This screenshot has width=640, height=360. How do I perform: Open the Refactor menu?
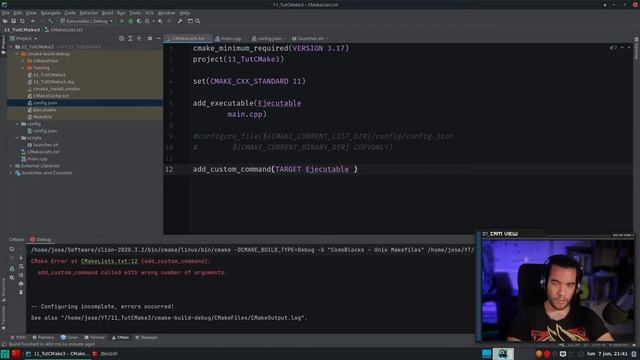89,13
